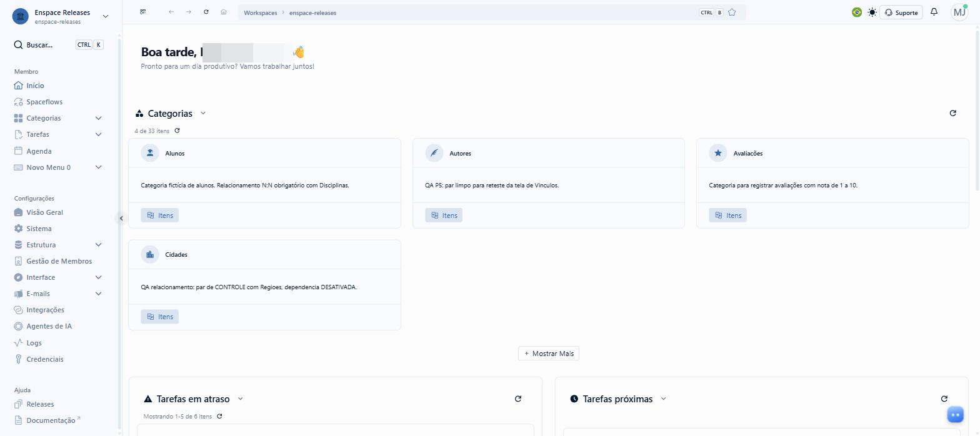Navigate back with left arrow
The image size is (980, 436).
tap(171, 12)
